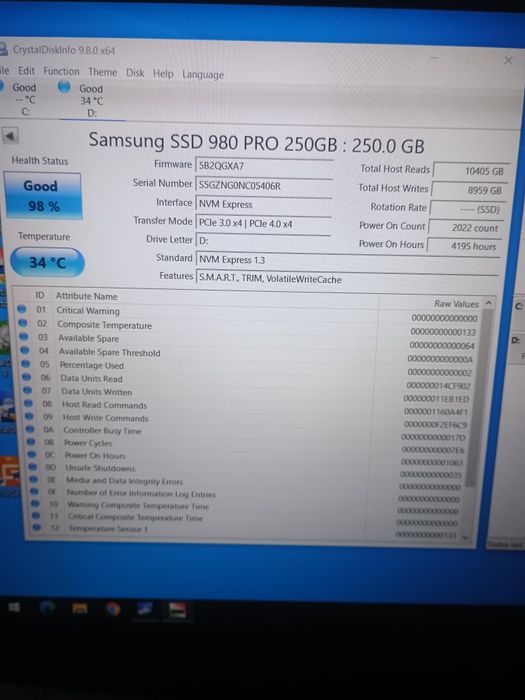Select the Host Write Commands attribute name
Image resolution: width=525 pixels, height=700 pixels.
[106, 418]
